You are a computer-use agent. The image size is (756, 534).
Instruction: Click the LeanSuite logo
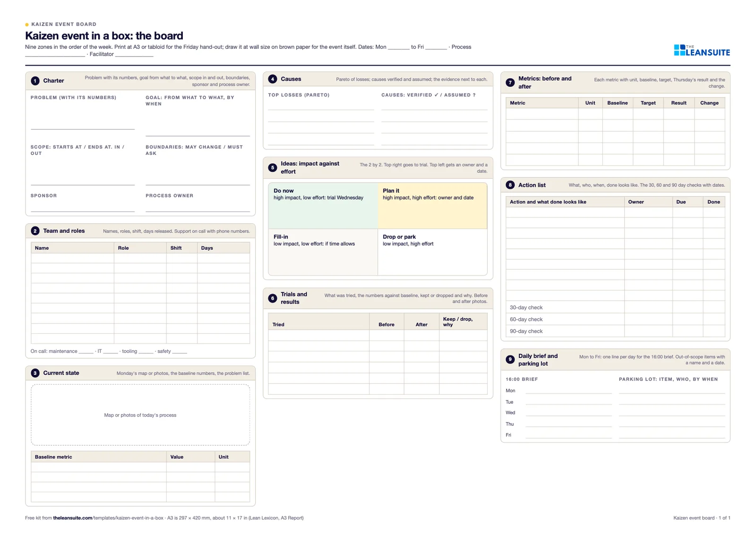[702, 51]
